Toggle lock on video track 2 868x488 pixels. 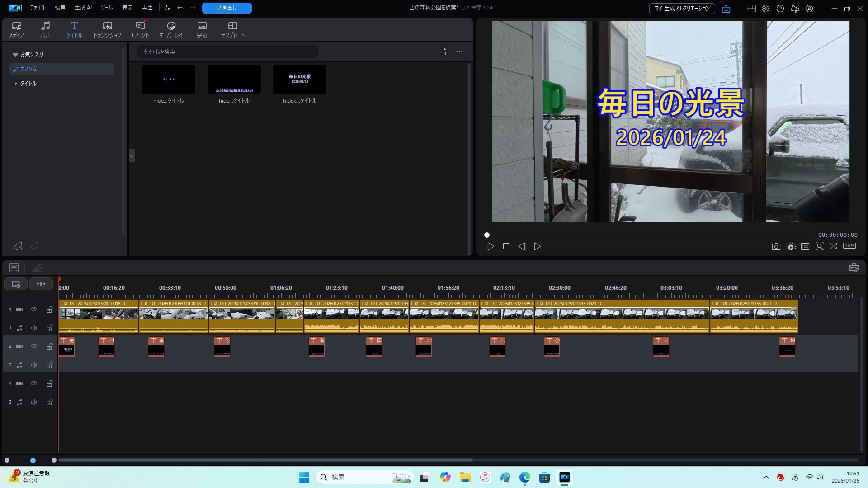click(x=49, y=347)
